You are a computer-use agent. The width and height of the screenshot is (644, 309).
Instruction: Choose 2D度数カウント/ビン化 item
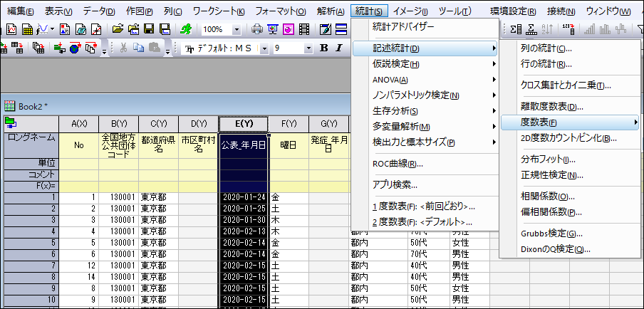570,138
